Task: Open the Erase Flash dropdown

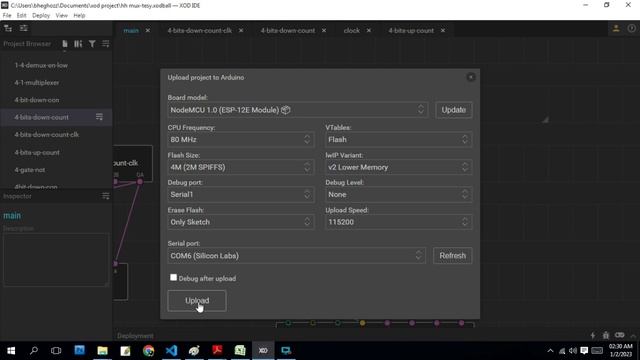Action: pos(240,222)
